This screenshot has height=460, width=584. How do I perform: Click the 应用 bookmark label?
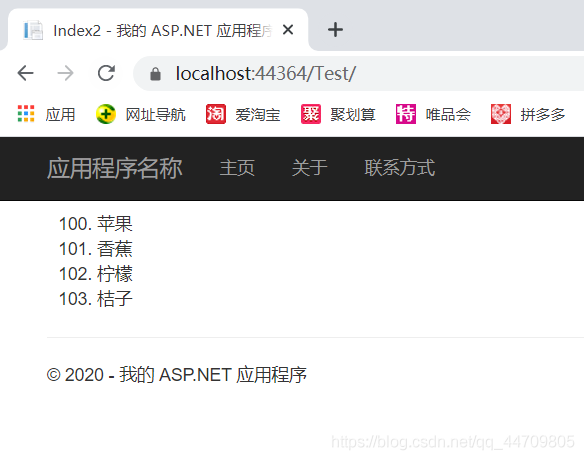(x=60, y=114)
